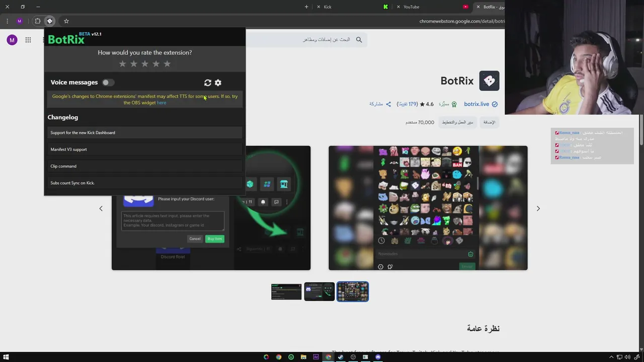This screenshot has width=644, height=362.
Task: Rate the extension three stars
Action: (x=145, y=64)
